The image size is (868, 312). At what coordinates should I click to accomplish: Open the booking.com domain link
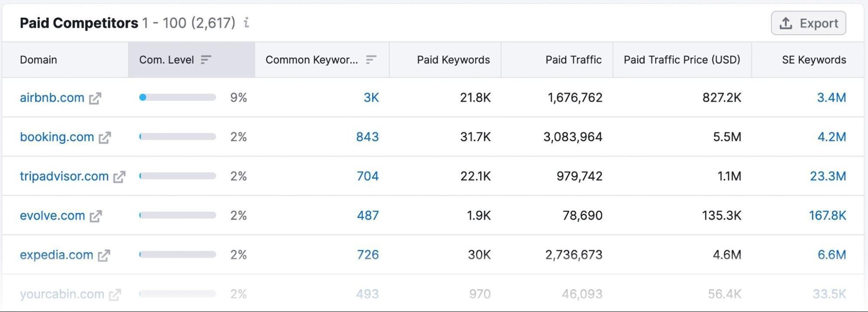pyautogui.click(x=57, y=137)
